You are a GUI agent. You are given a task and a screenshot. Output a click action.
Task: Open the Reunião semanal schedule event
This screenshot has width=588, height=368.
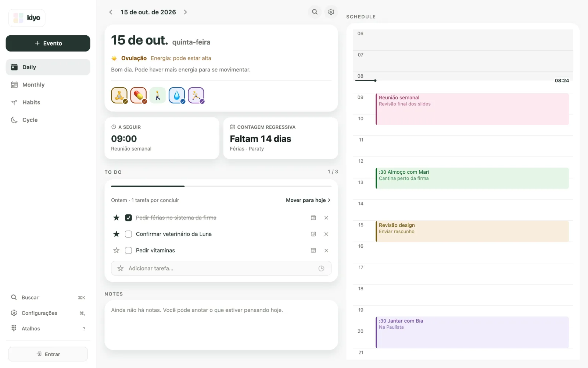pyautogui.click(x=472, y=109)
